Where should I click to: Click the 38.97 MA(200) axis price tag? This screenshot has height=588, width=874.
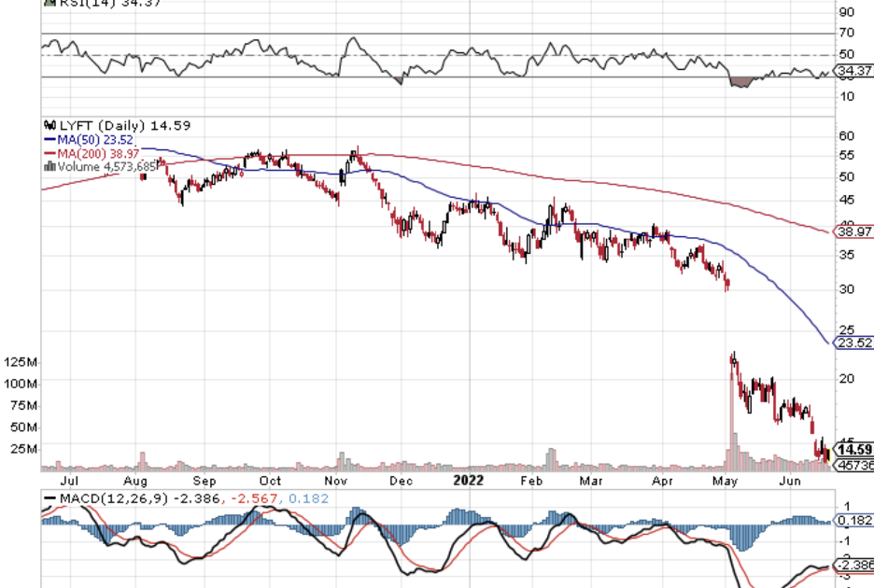pos(853,231)
